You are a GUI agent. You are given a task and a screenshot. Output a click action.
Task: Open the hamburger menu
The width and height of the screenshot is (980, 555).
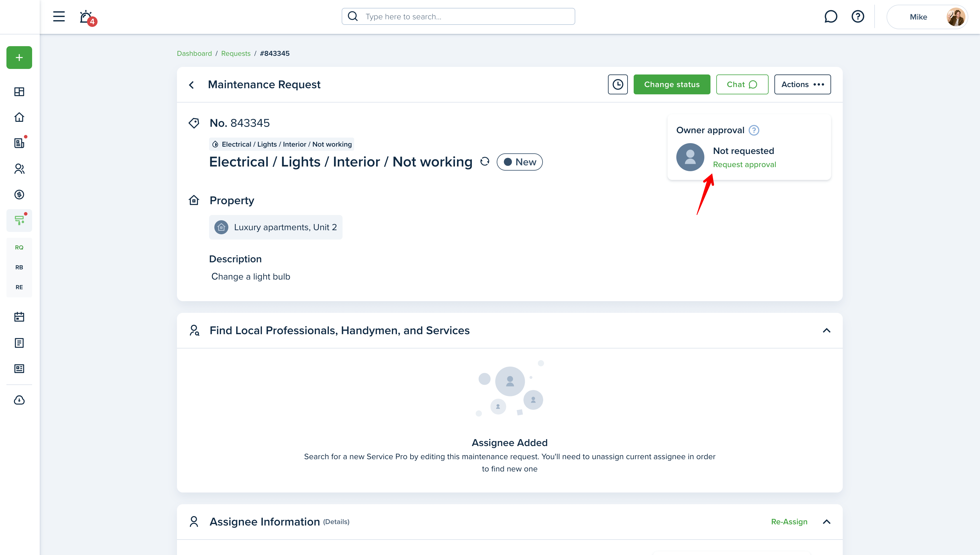(x=59, y=16)
